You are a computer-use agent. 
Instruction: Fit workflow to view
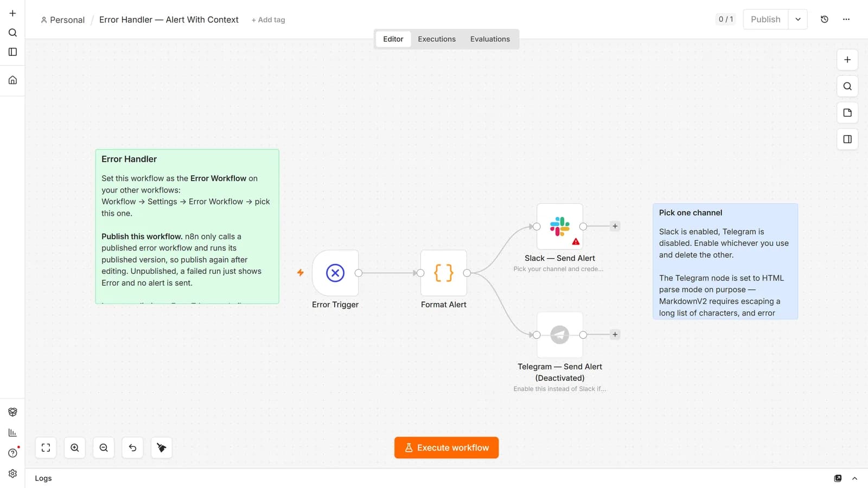click(x=46, y=448)
